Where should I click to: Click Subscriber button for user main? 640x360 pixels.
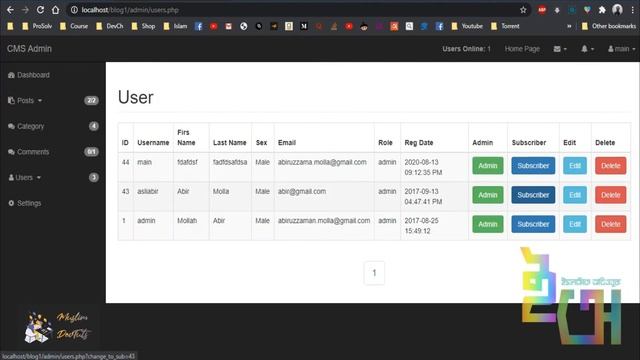(x=533, y=166)
